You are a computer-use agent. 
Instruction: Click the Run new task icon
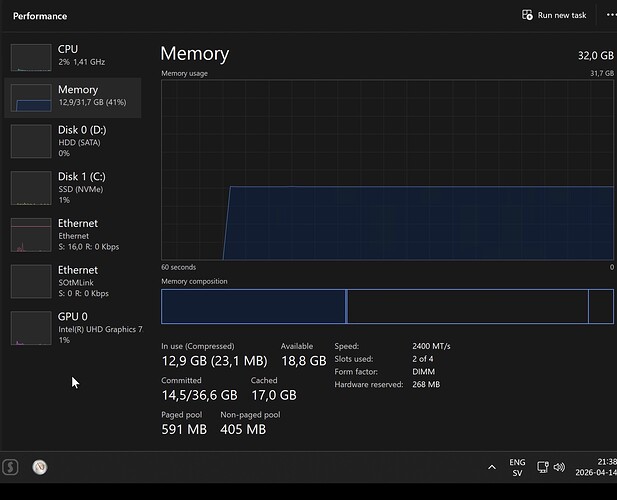click(527, 15)
